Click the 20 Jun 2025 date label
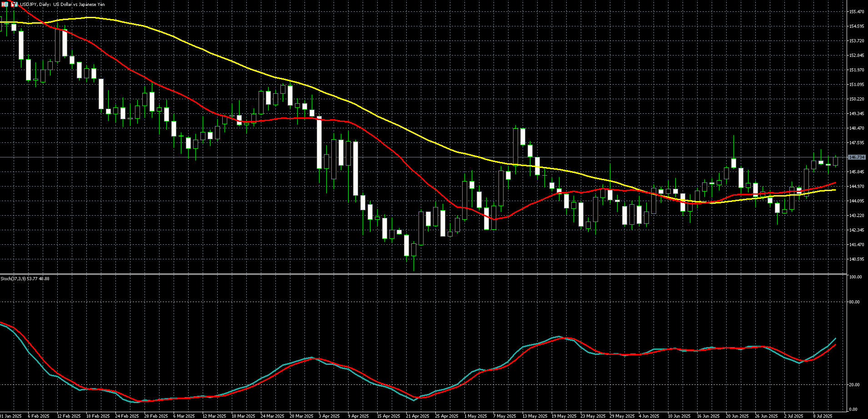The width and height of the screenshot is (868, 419). click(737, 416)
